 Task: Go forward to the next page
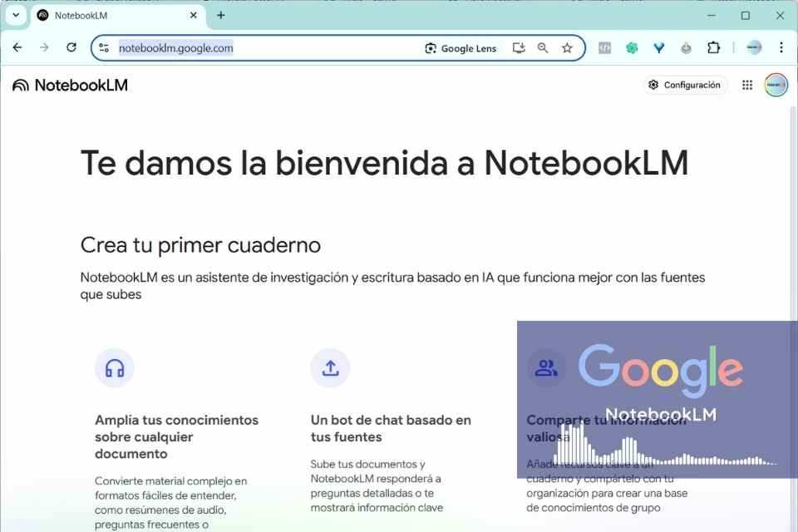[x=44, y=48]
